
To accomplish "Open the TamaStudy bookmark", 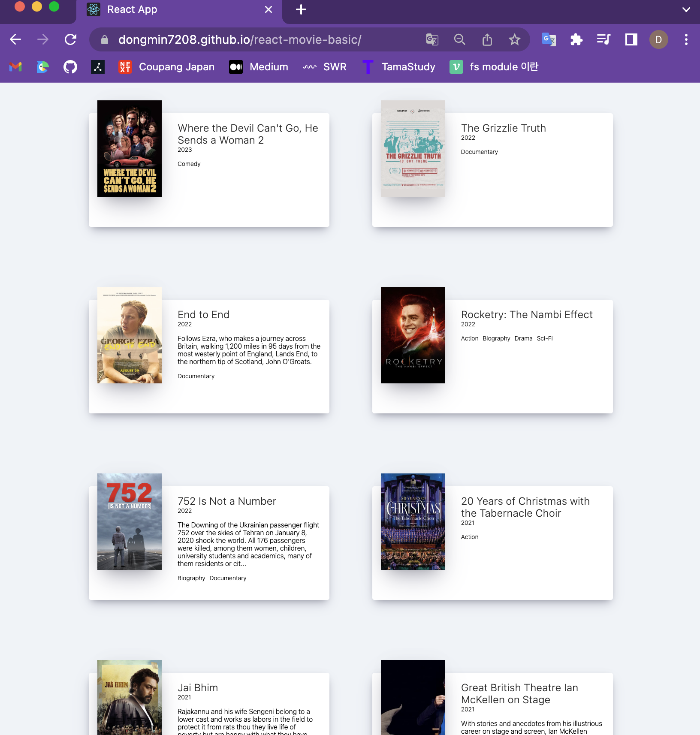I will [398, 67].
